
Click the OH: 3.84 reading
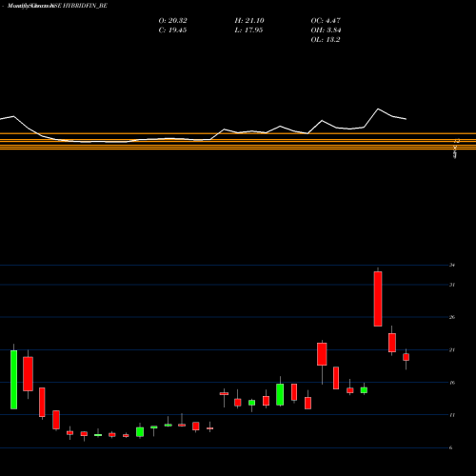326,30
